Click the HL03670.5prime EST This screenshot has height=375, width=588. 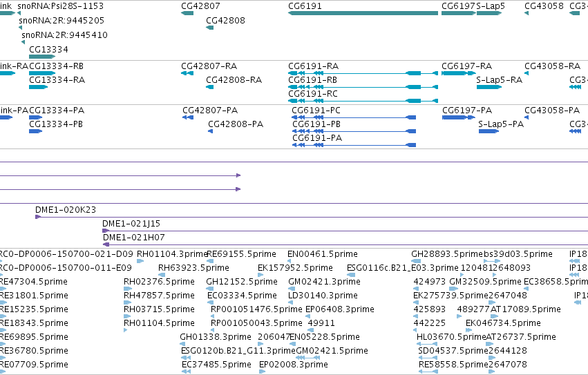pyautogui.click(x=427, y=344)
